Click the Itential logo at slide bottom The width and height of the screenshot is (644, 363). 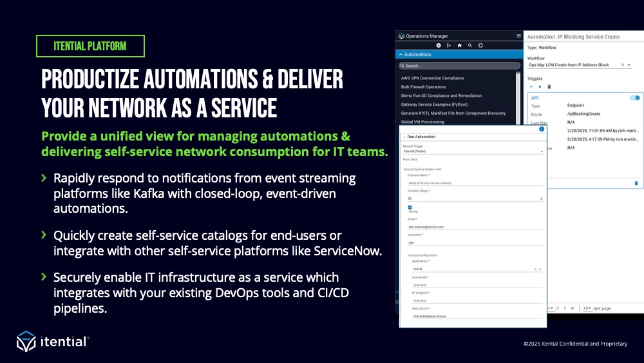pos(53,342)
